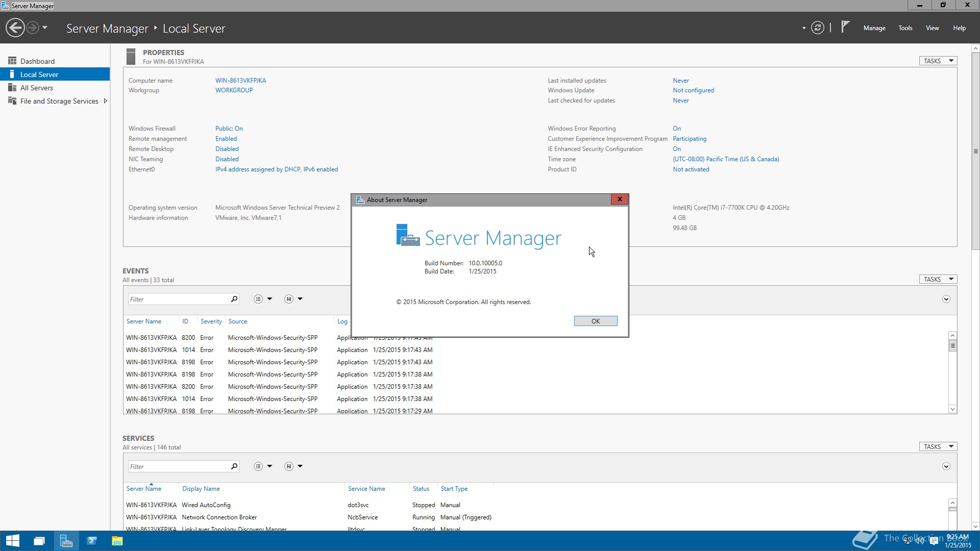Select Local Server in the sidebar
The image size is (980, 551).
55,74
